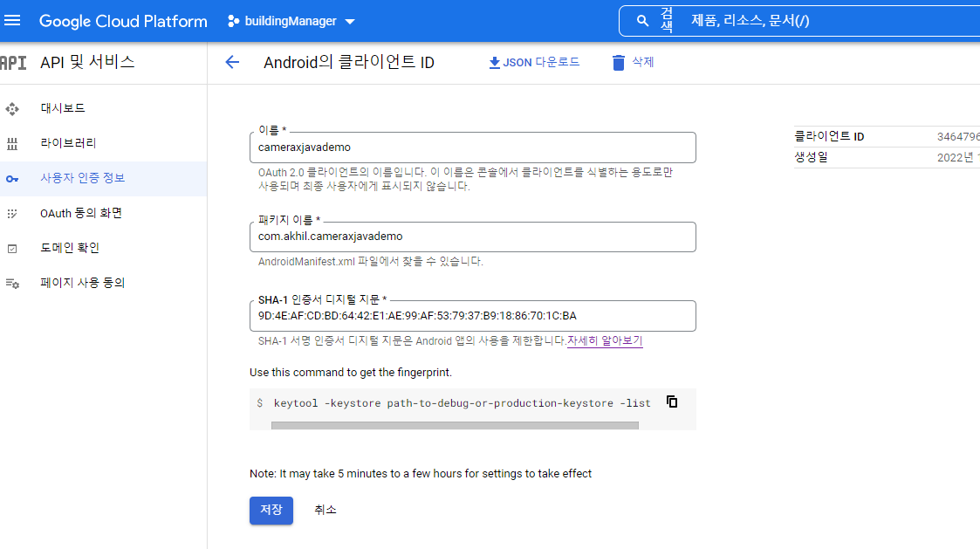Viewport: 980px width, 549px height.
Task: Click the AndroidManifest.xml hint text
Action: click(x=371, y=261)
